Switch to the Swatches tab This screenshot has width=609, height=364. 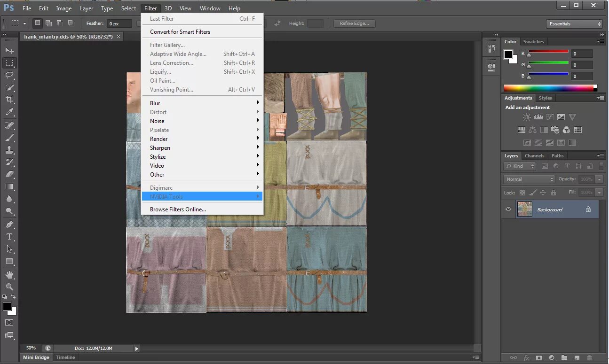(x=533, y=41)
